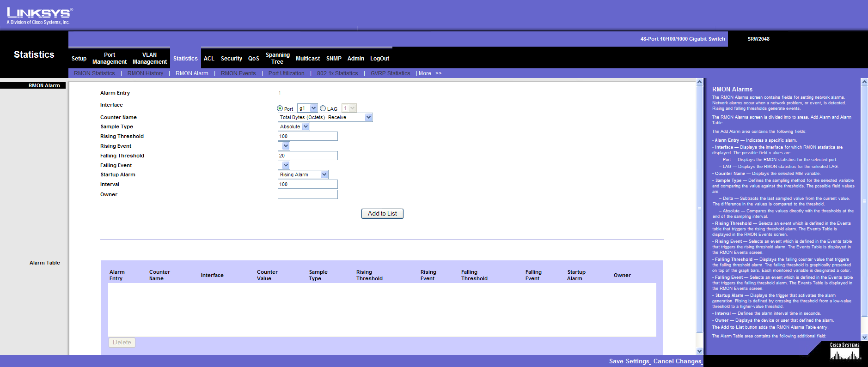Screen dimensions: 868x367
Task: Switch to the Security tab
Action: click(x=231, y=59)
